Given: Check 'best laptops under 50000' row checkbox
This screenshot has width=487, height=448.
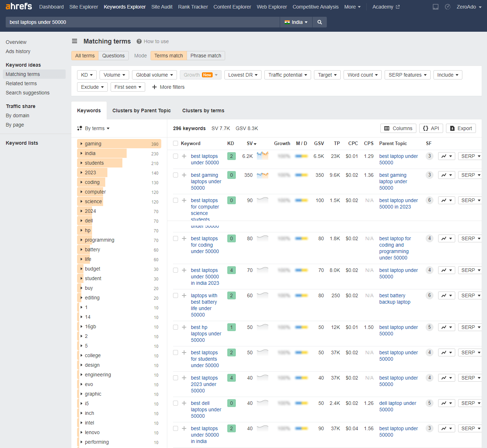Looking at the screenshot, I should (176, 156).
